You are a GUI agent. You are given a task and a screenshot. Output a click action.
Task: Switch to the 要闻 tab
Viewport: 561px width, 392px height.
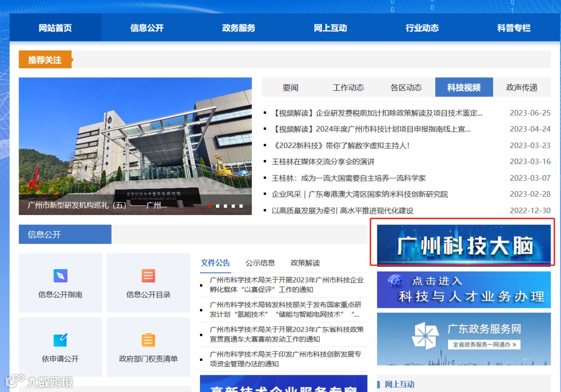[290, 87]
